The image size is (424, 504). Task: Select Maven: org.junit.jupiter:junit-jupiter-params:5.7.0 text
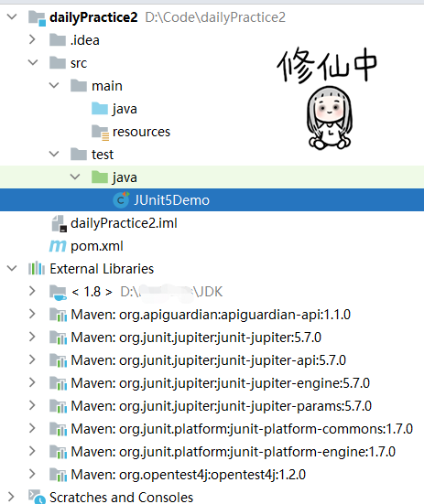tap(222, 405)
